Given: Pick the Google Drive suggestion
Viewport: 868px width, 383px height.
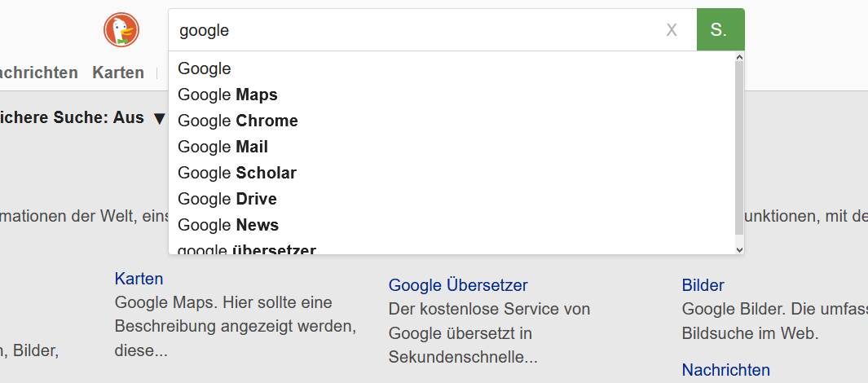Looking at the screenshot, I should tap(227, 200).
